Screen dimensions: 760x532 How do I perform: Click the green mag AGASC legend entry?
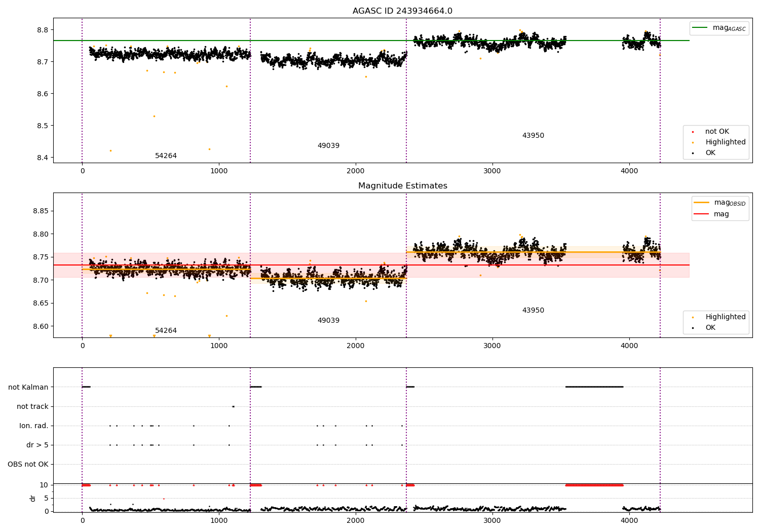[x=719, y=28]
